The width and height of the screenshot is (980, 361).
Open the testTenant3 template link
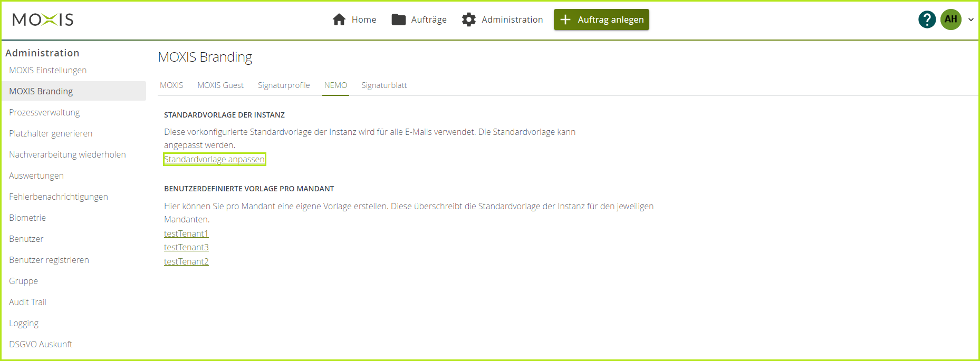[186, 247]
